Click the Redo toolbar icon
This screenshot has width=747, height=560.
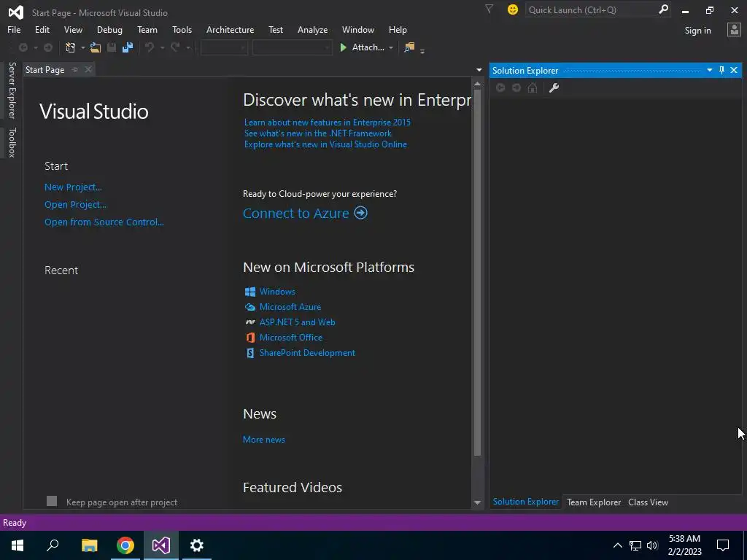coord(175,47)
